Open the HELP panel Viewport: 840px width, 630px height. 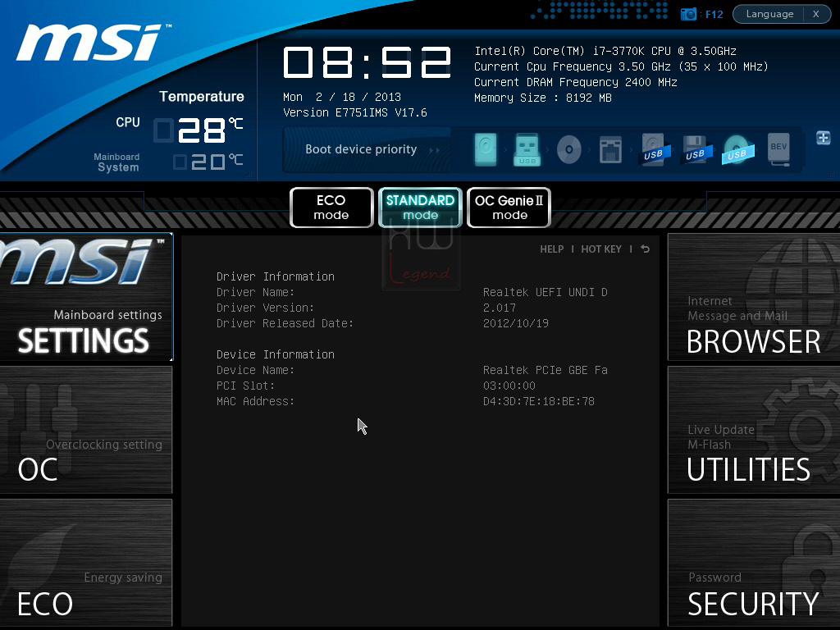(552, 249)
